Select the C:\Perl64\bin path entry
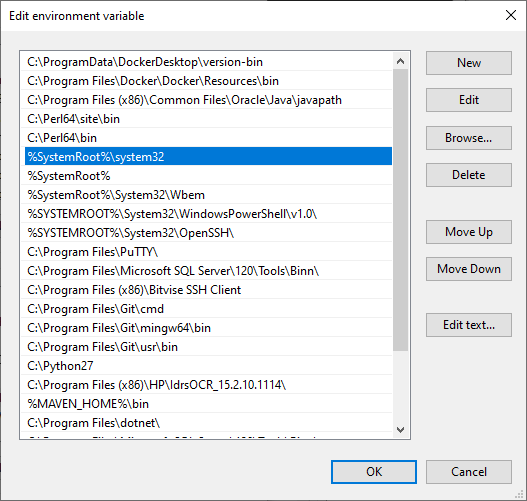Viewport: 527px width, 501px height. click(207, 138)
